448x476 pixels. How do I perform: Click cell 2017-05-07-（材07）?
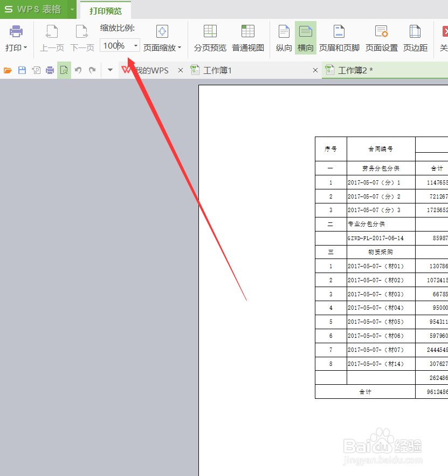pos(381,350)
